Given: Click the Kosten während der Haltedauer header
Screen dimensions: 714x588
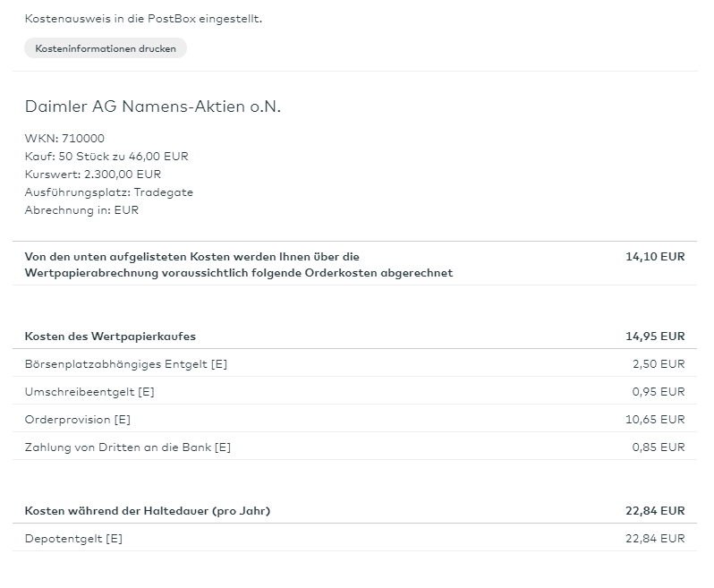Looking at the screenshot, I should point(148,511).
